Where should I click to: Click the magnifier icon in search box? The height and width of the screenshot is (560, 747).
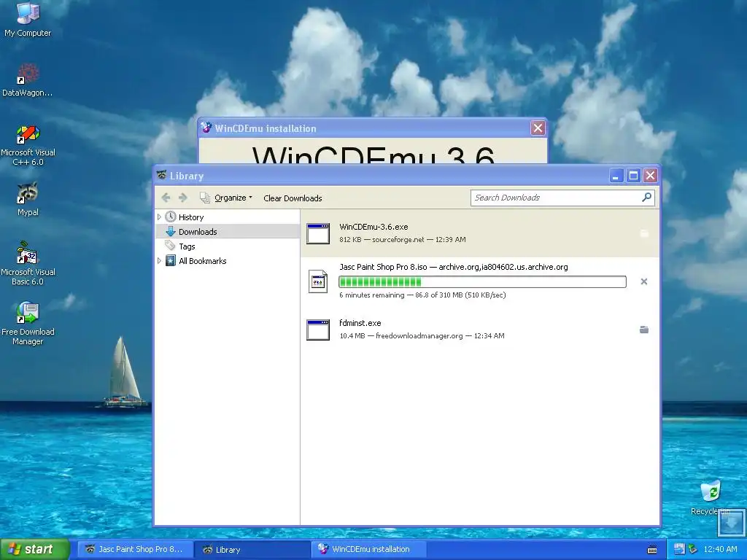pos(646,197)
